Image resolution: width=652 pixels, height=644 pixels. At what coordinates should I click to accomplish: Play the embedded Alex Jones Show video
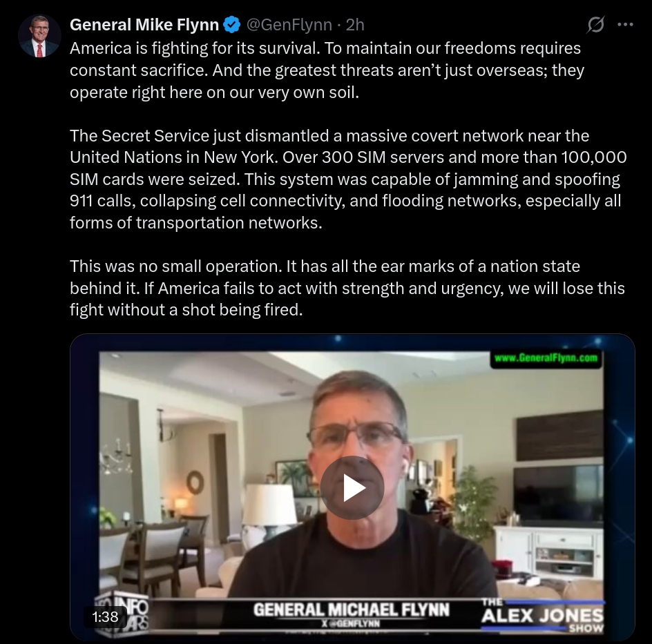[x=352, y=488]
